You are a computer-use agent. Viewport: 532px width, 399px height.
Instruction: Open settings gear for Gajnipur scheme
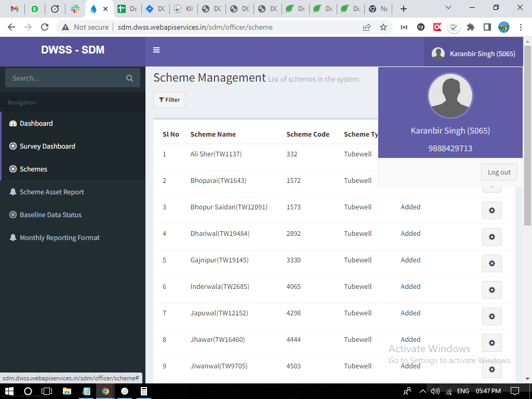pos(491,263)
